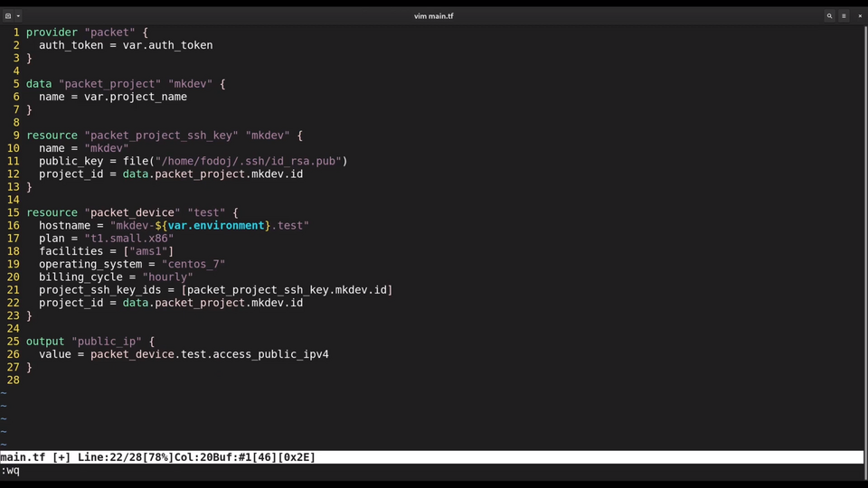Click "packet_project" on line 5
The height and width of the screenshot is (488, 868).
[109, 84]
